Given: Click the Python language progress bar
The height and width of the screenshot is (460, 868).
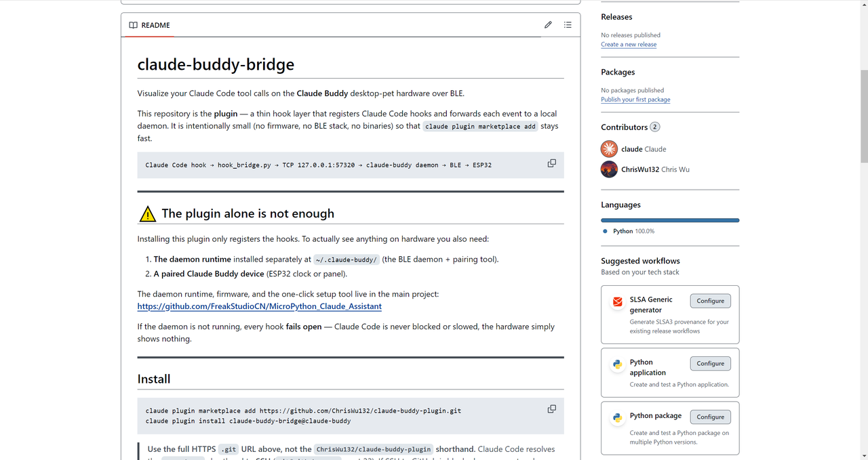Looking at the screenshot, I should click(x=670, y=220).
